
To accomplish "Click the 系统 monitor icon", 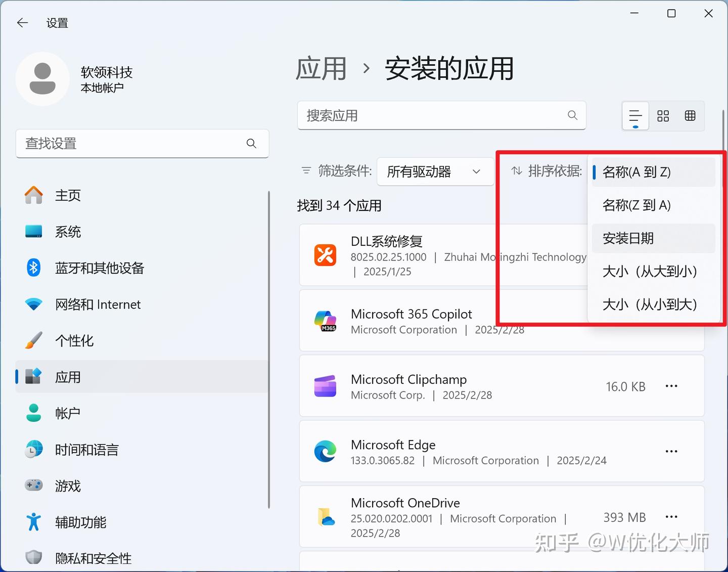I will tap(34, 232).
